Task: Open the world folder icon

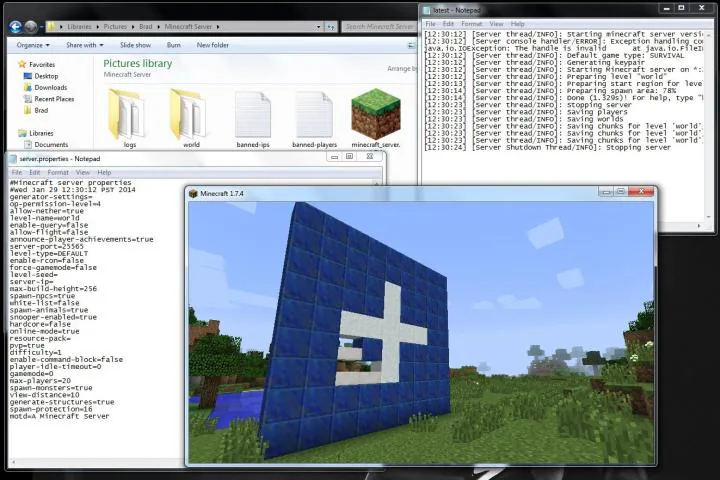Action: coord(188,114)
